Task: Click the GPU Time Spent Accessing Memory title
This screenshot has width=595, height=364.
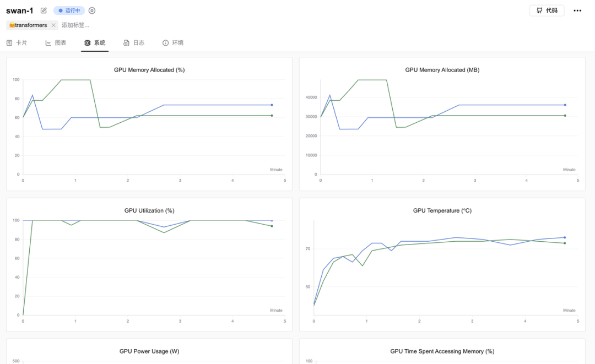Action: (442, 351)
